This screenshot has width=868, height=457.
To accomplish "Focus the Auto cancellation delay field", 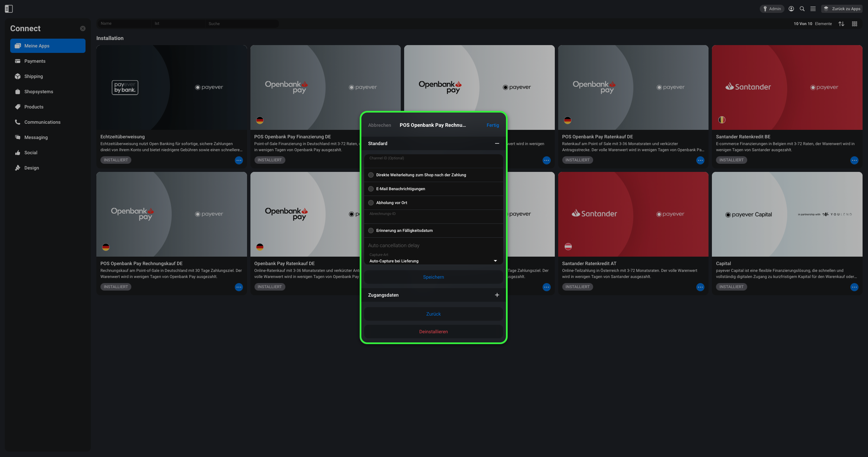I will pyautogui.click(x=434, y=245).
